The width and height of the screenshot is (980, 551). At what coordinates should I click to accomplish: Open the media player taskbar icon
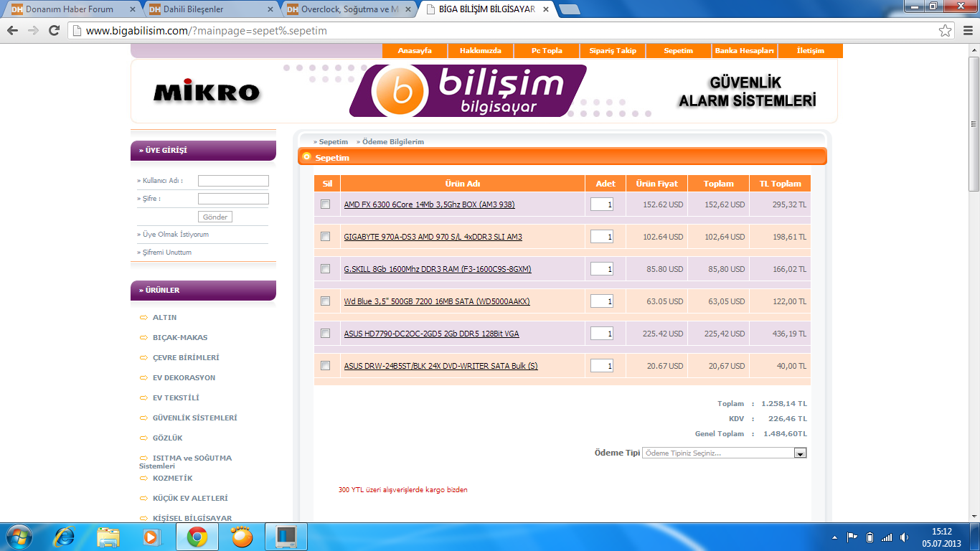point(151,537)
